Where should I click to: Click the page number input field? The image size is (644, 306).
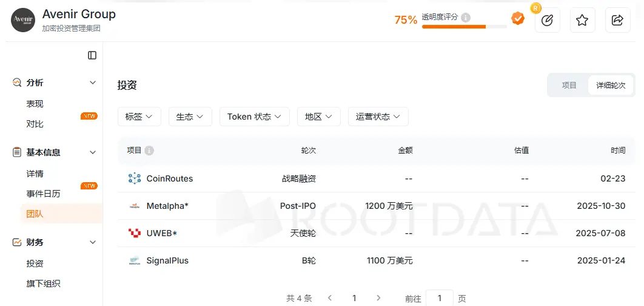[439, 298]
